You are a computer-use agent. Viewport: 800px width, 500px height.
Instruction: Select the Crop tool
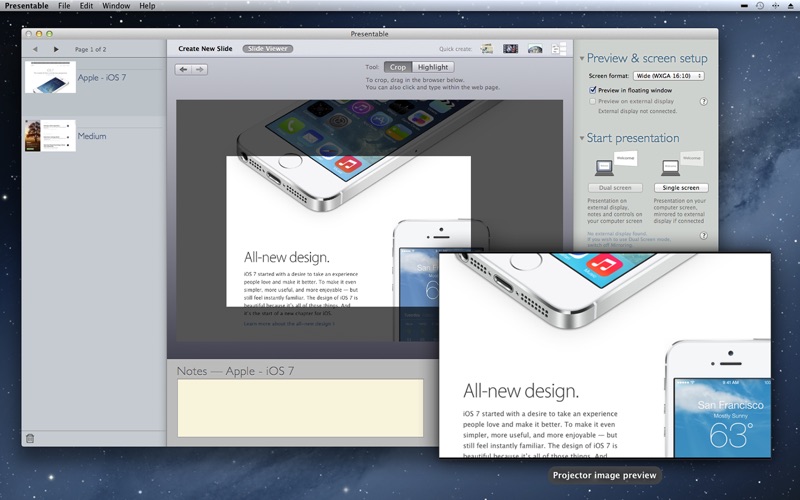coord(398,67)
